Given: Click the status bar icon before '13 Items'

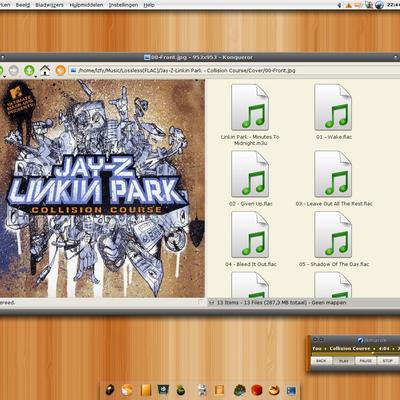Looking at the screenshot, I should point(211,303).
